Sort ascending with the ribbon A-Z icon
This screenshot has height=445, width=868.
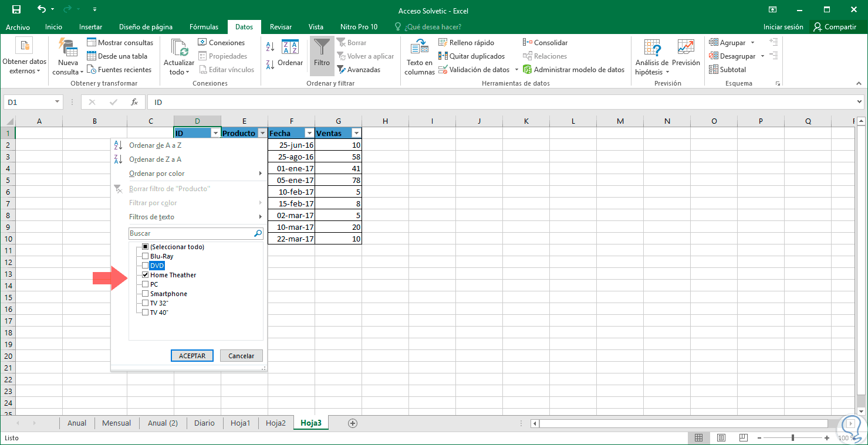(271, 47)
